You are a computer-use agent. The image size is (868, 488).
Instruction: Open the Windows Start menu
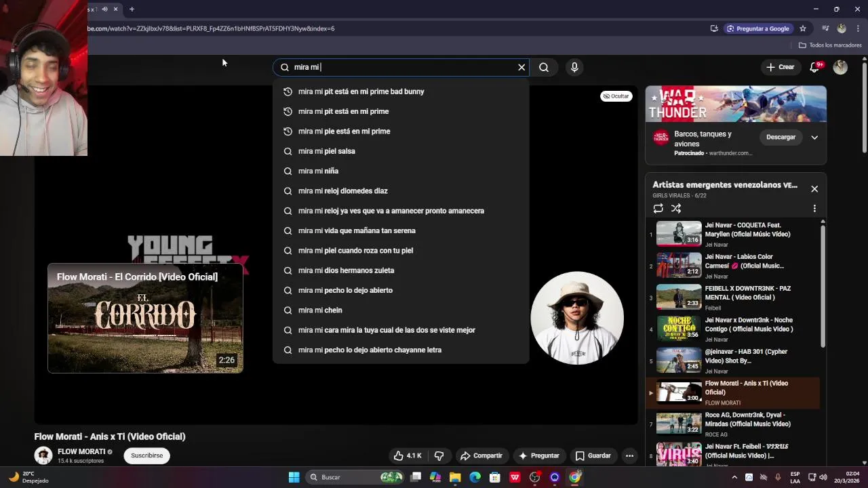294,477
